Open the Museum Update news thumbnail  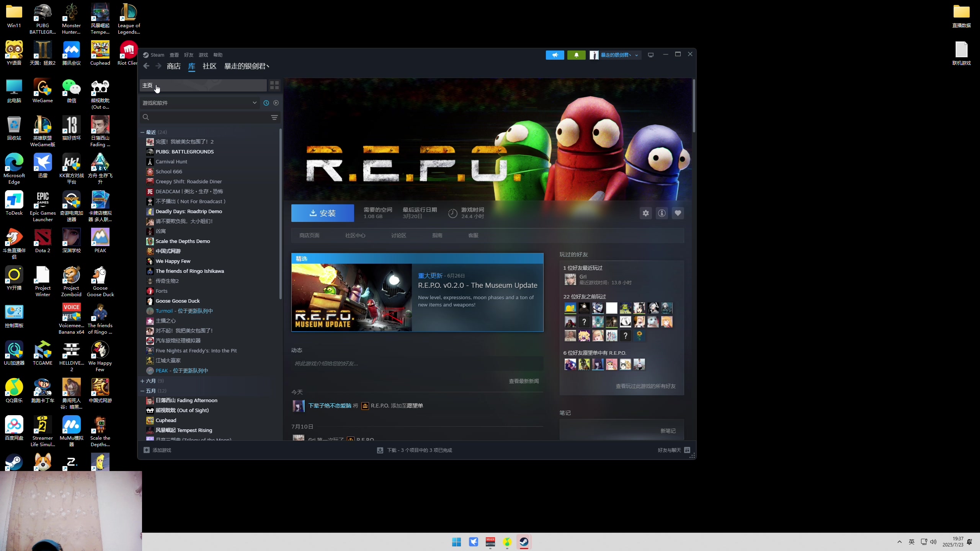pyautogui.click(x=351, y=297)
